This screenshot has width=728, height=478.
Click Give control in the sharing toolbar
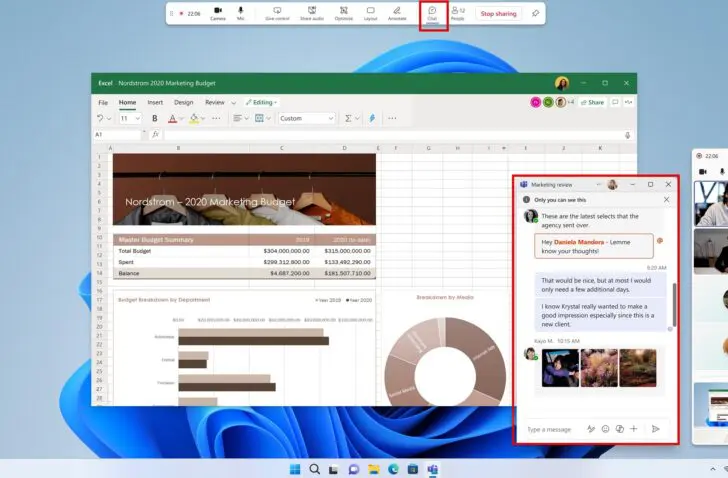click(277, 13)
